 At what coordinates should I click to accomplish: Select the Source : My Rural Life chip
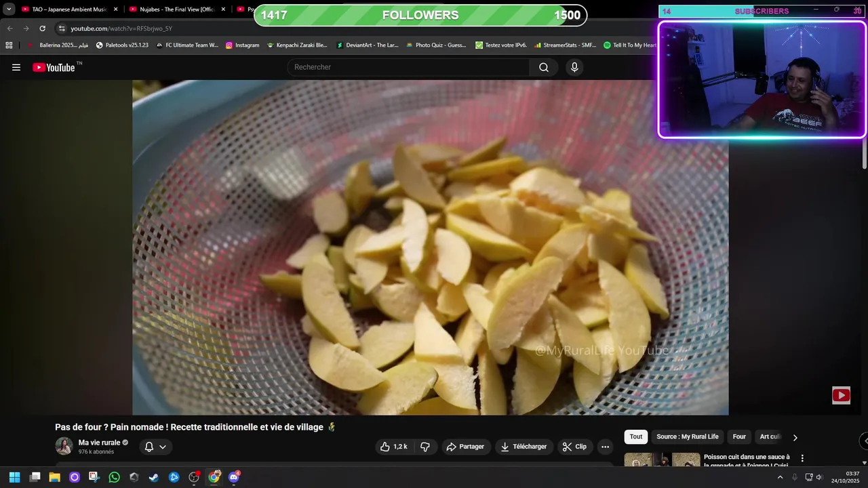[687, 437]
